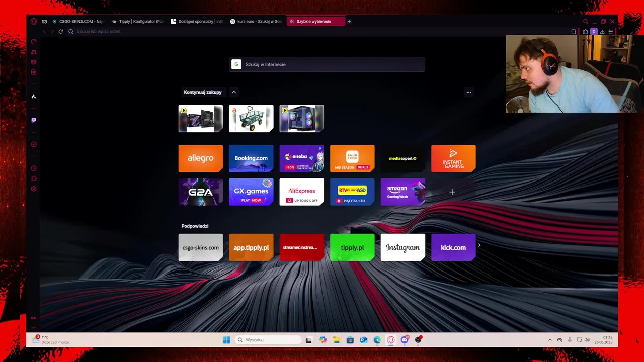Screen dimensions: 644x362
Task: Switch to kurs euro Google tab
Action: click(256, 21)
